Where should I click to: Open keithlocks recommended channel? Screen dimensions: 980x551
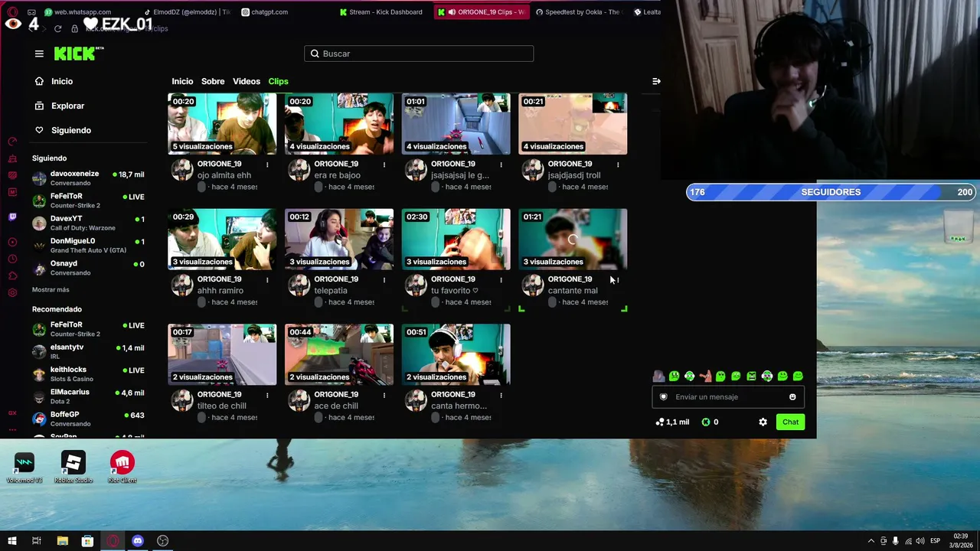click(x=88, y=373)
